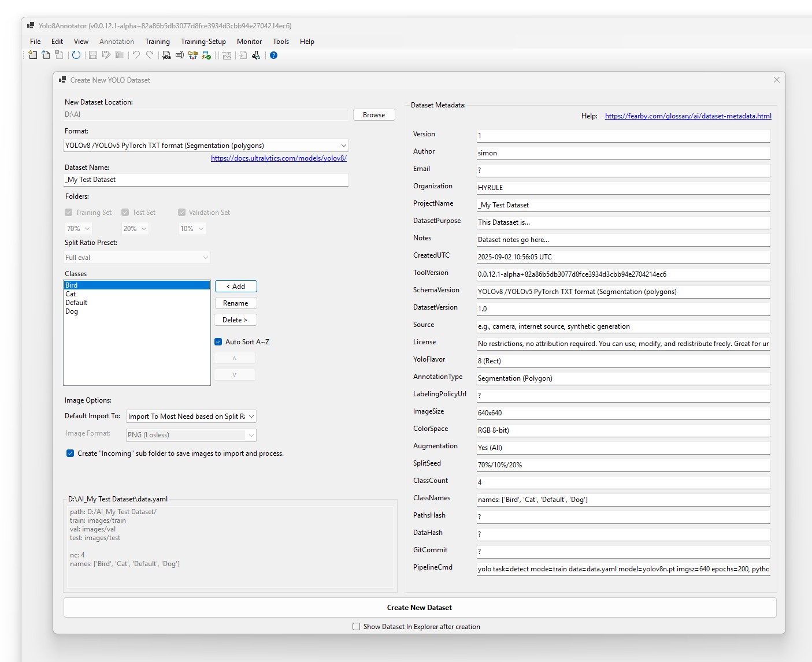Select the Undo toolbar icon
Image resolution: width=812 pixels, height=662 pixels.
[136, 55]
